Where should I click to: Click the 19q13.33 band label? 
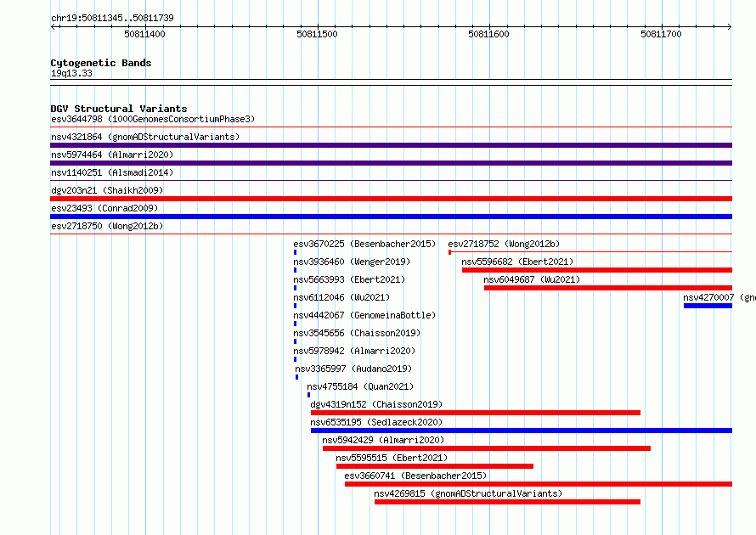tap(71, 73)
